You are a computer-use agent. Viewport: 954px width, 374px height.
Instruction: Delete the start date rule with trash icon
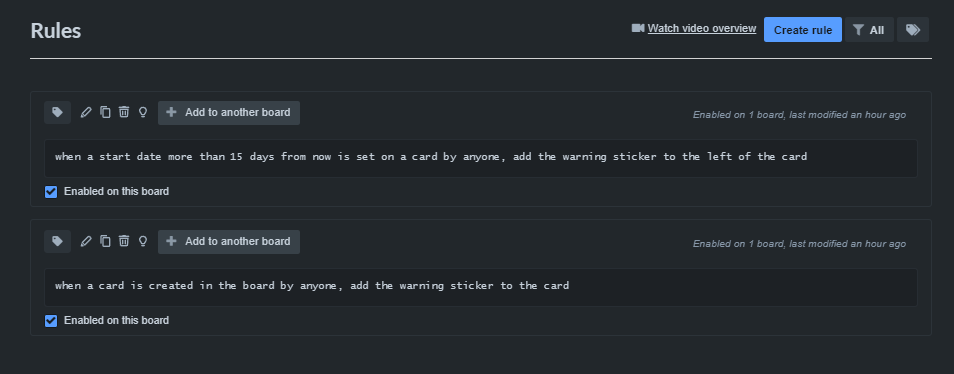[124, 113]
